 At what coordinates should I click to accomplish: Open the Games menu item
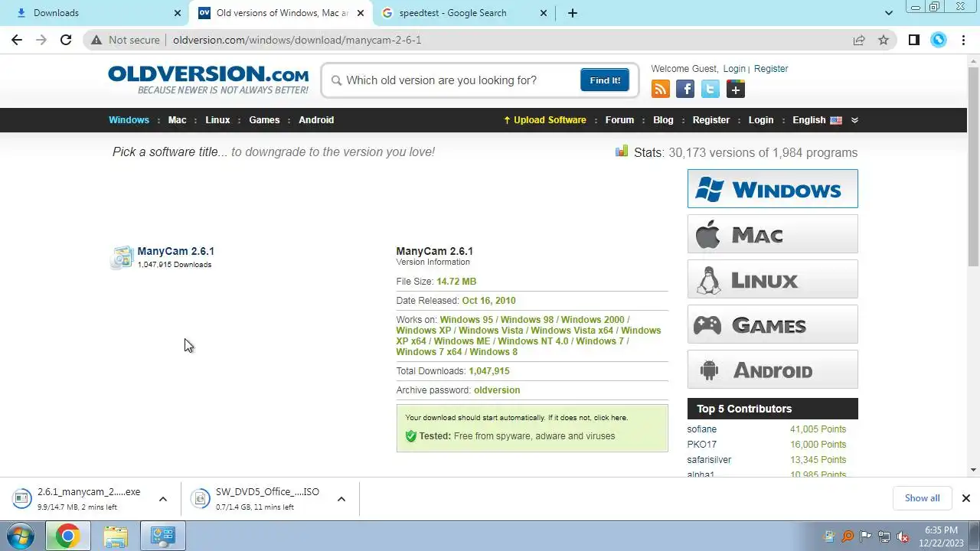[x=264, y=120]
